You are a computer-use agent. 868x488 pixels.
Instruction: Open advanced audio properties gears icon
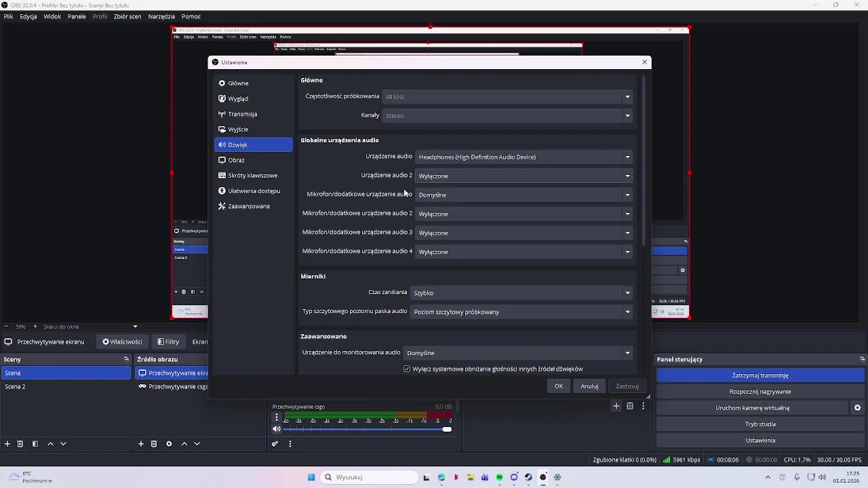tap(275, 444)
